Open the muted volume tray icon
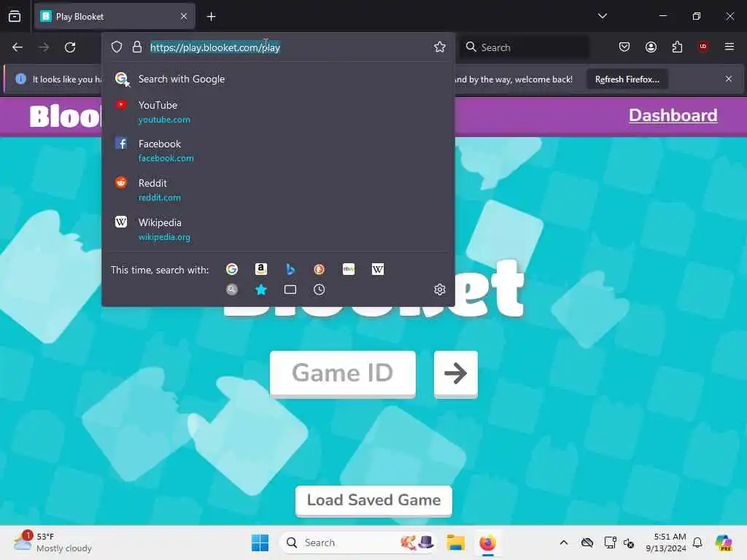The image size is (747, 560). pos(629,542)
